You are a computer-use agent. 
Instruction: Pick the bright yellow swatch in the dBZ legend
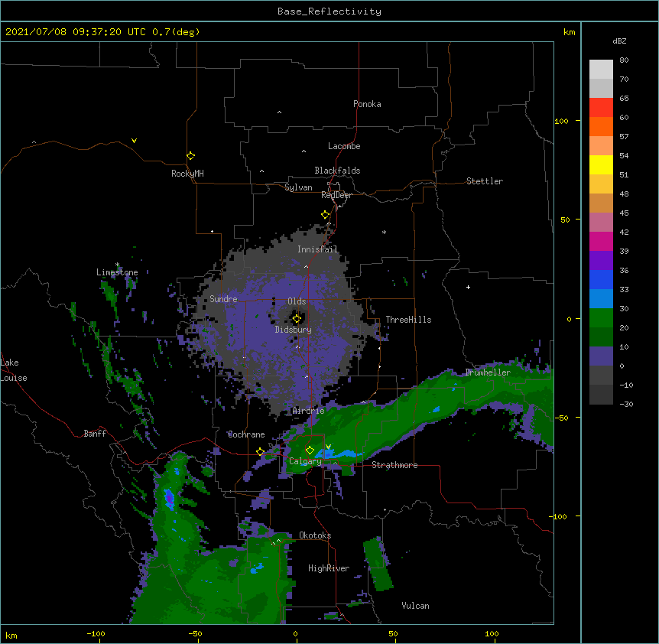pos(601,164)
